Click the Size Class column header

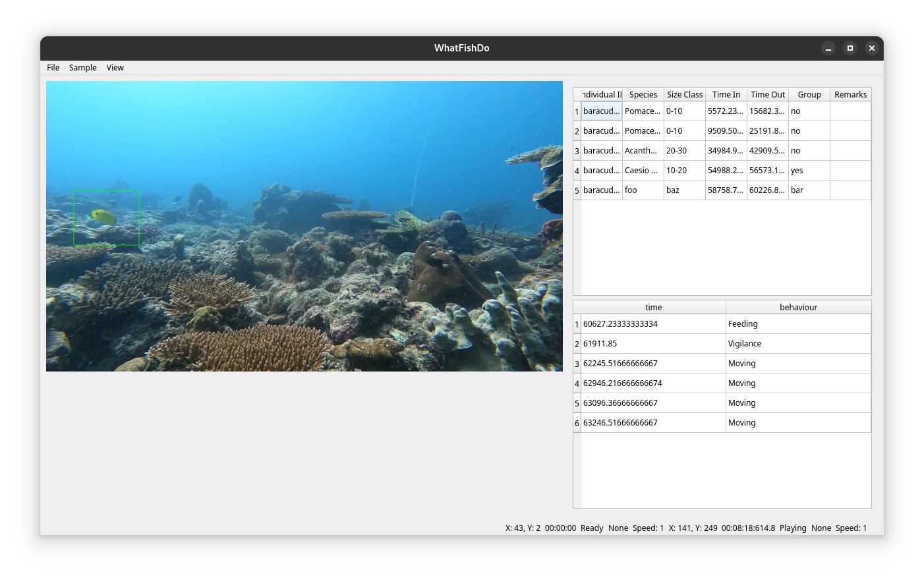point(684,95)
